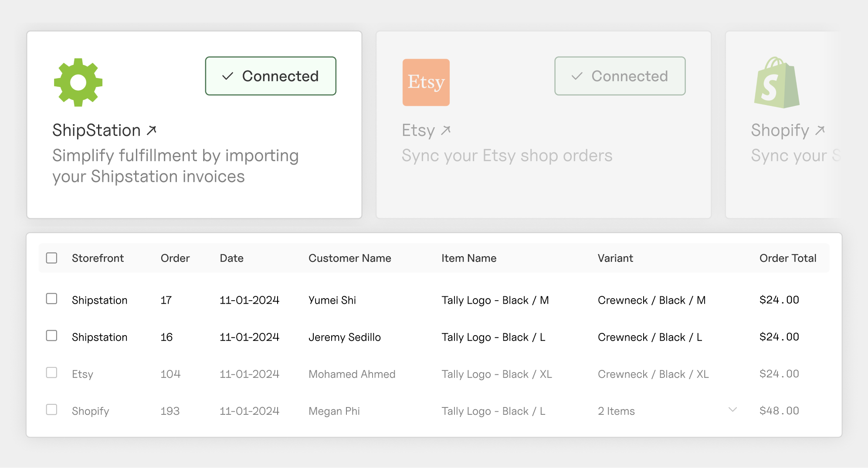Click the ShipStation title link
This screenshot has height=468, width=868.
click(x=97, y=130)
